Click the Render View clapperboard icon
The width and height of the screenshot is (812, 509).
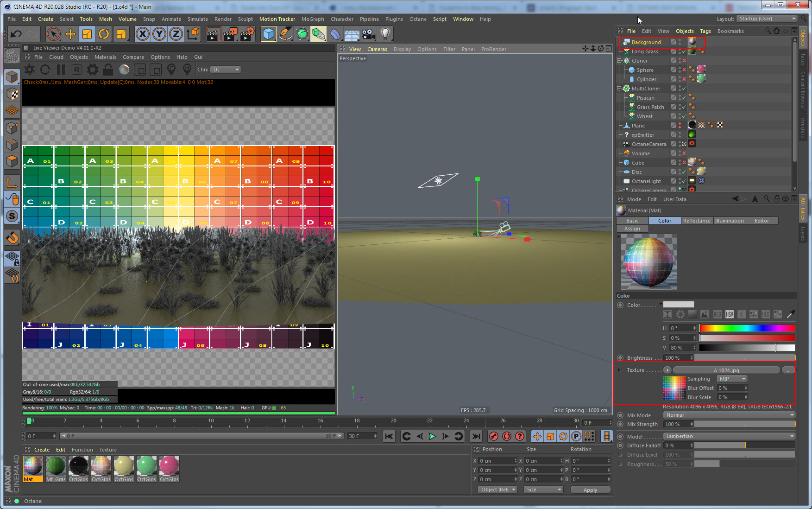click(x=214, y=34)
